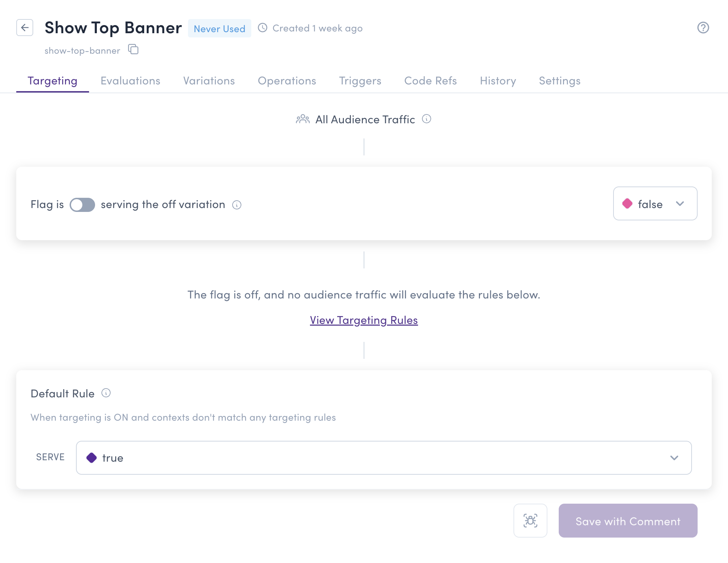
Task: Click View Targeting Rules link
Action: point(364,320)
